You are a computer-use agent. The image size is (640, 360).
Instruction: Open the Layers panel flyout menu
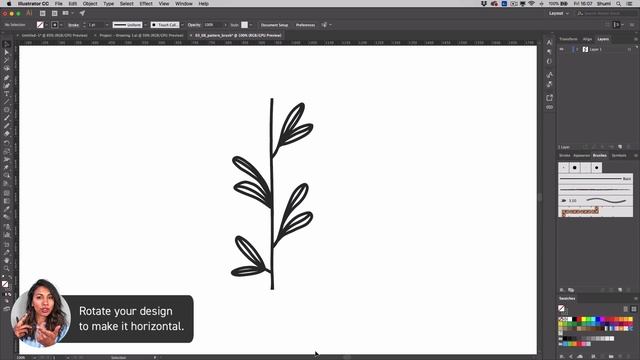point(636,39)
